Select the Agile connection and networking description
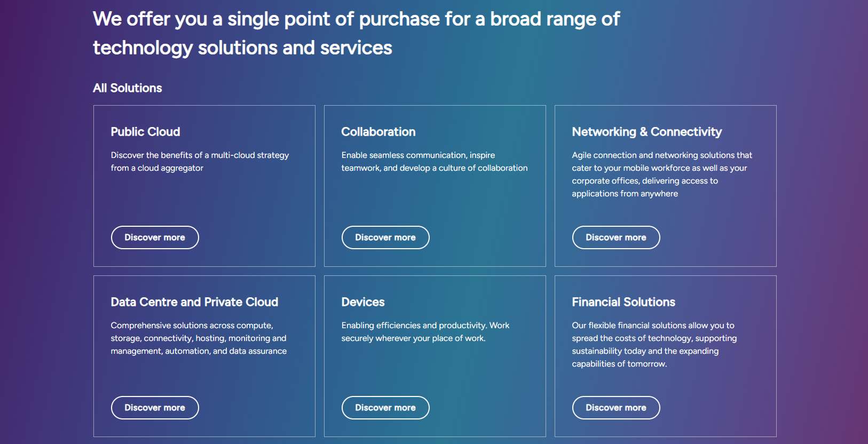The image size is (868, 444). [x=661, y=175]
